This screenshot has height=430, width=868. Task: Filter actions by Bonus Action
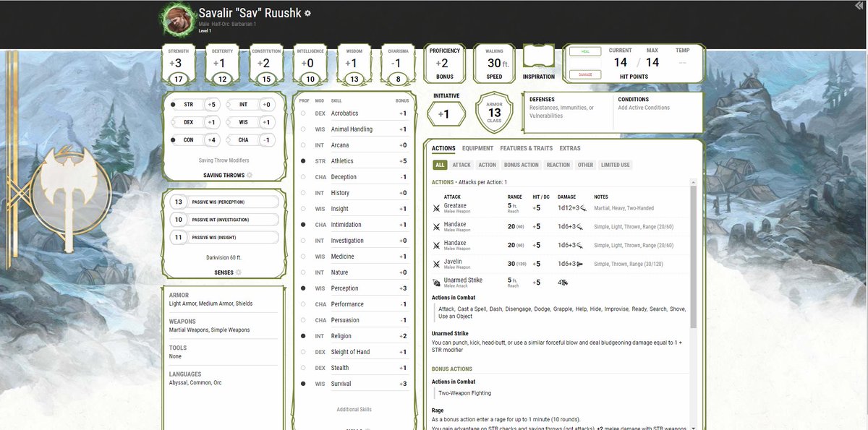click(521, 165)
